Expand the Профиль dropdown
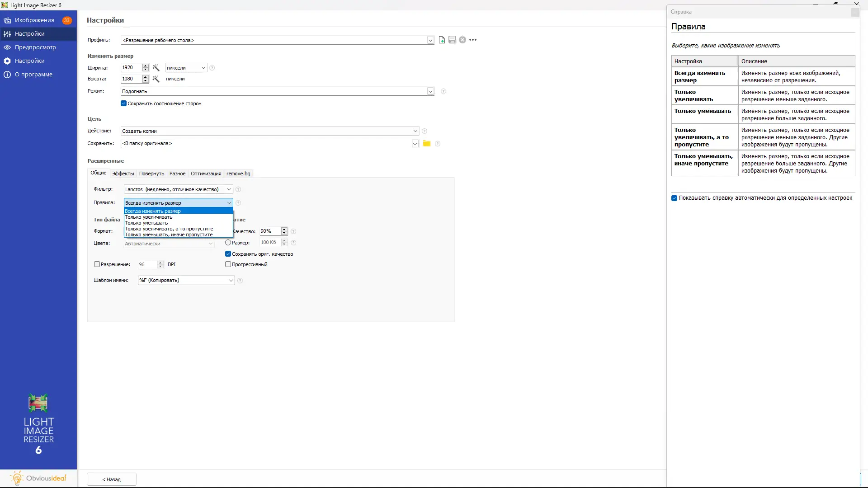The width and height of the screenshot is (868, 488). [x=430, y=40]
